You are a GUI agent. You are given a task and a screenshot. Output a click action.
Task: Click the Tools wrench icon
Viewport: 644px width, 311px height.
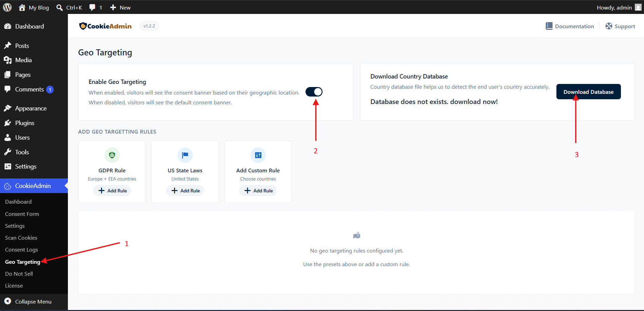8,152
